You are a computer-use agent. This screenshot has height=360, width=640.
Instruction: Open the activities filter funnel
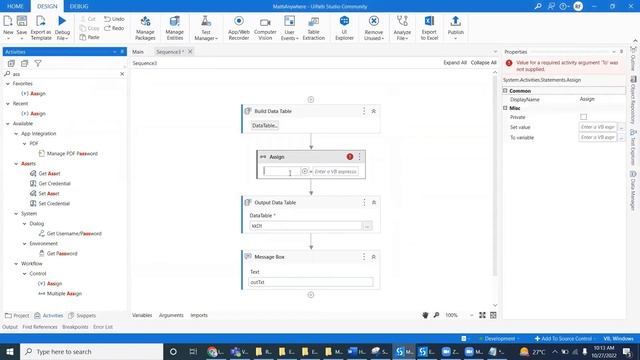coord(38,63)
